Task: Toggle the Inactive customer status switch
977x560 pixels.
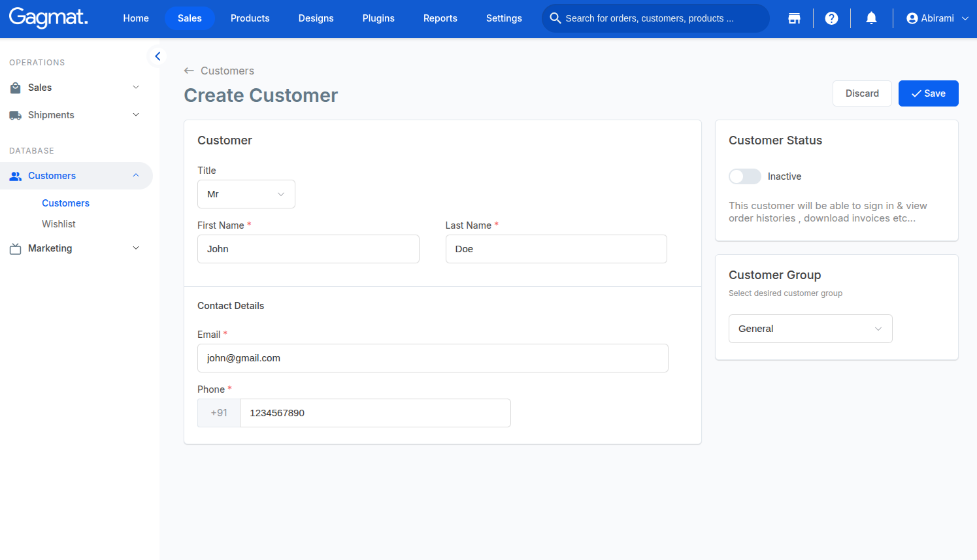Action: [745, 176]
